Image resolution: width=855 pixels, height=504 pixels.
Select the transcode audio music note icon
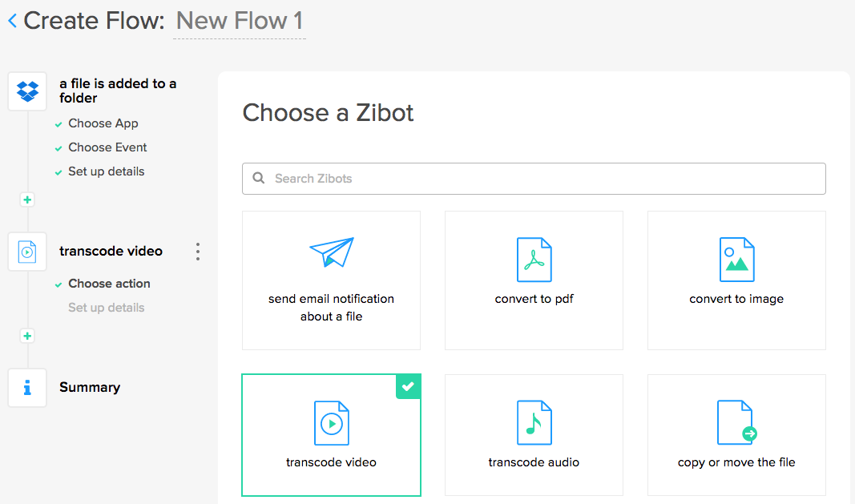click(534, 422)
